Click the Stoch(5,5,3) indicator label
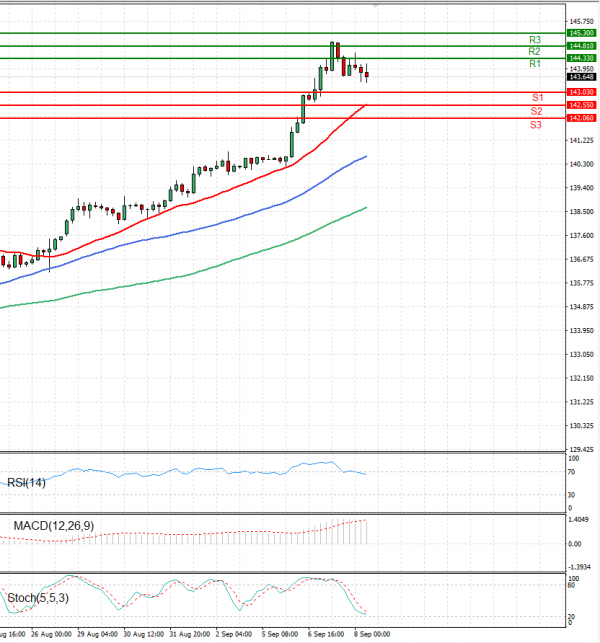This screenshot has height=643, width=600. point(38,598)
